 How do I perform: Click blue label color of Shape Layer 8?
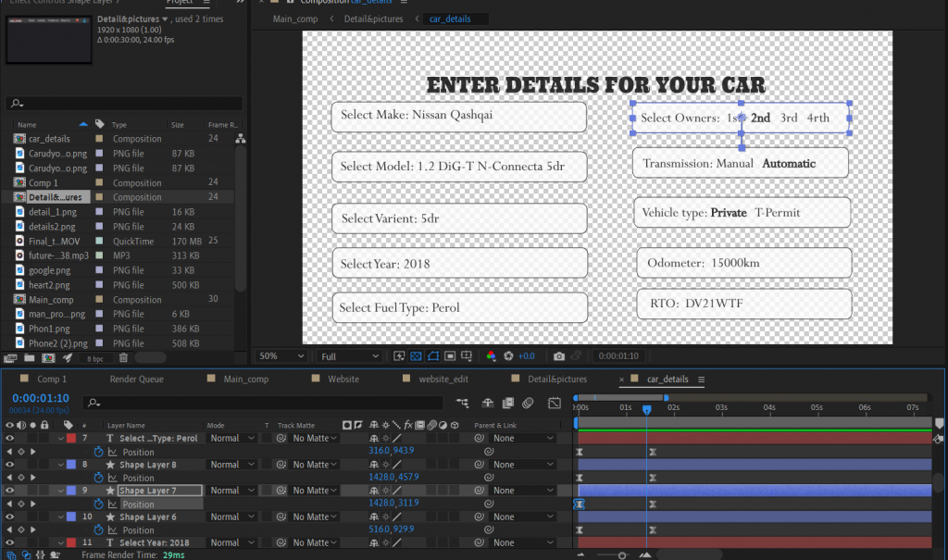pyautogui.click(x=71, y=465)
